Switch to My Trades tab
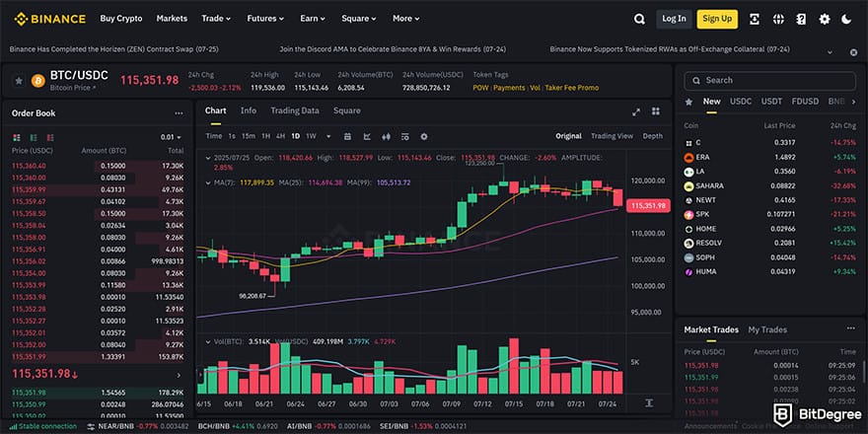868x434 pixels. (767, 329)
